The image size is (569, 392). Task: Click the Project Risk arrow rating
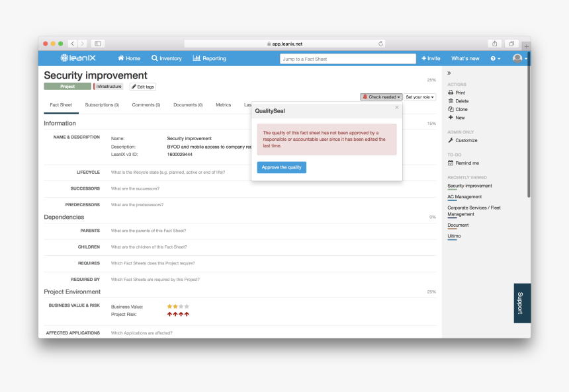(x=178, y=314)
